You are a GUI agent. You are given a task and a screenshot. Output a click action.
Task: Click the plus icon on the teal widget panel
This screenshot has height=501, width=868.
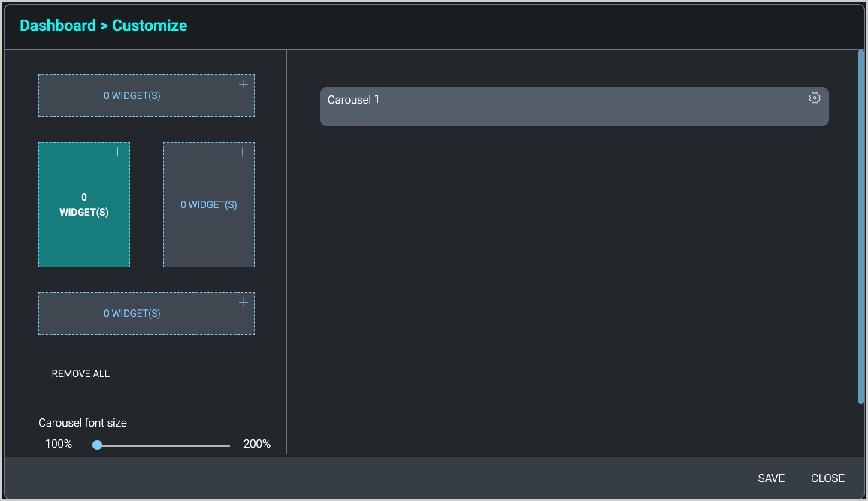pyautogui.click(x=118, y=152)
